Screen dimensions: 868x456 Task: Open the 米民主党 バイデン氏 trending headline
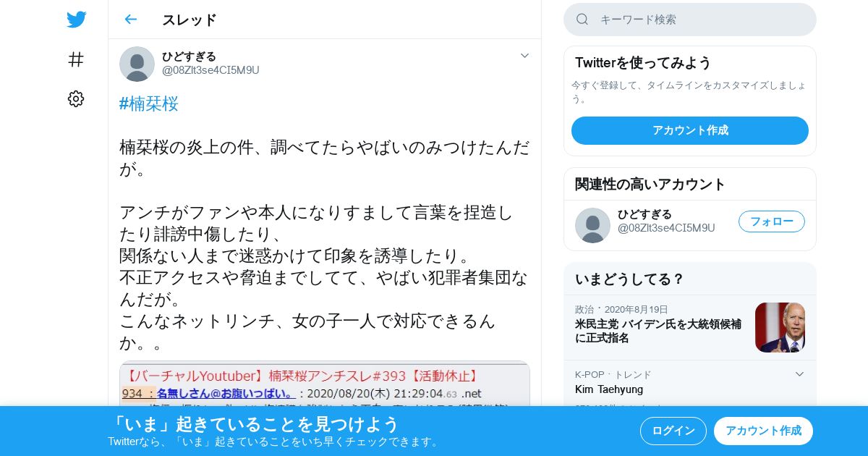(658, 331)
